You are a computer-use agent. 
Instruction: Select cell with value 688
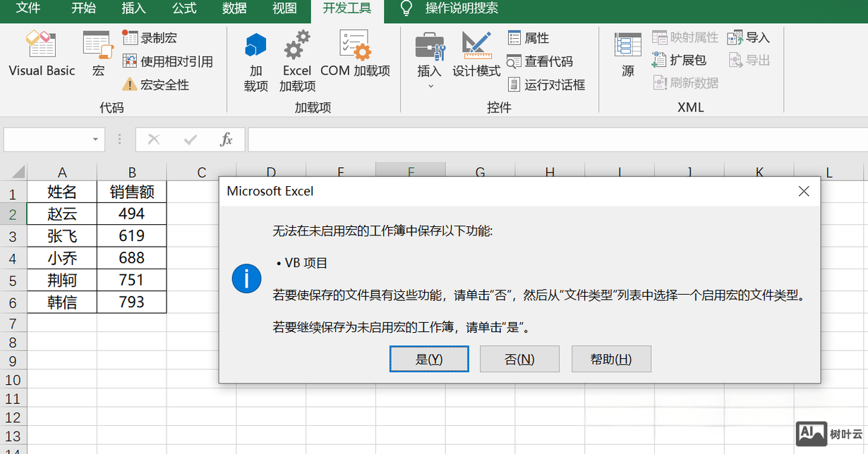(132, 258)
